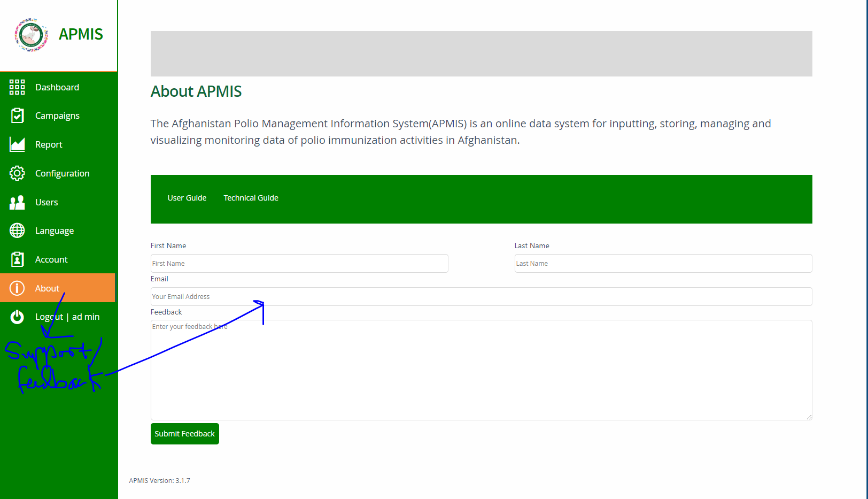Click the Account clipboard icon
Image resolution: width=868 pixels, height=499 pixels.
17,259
